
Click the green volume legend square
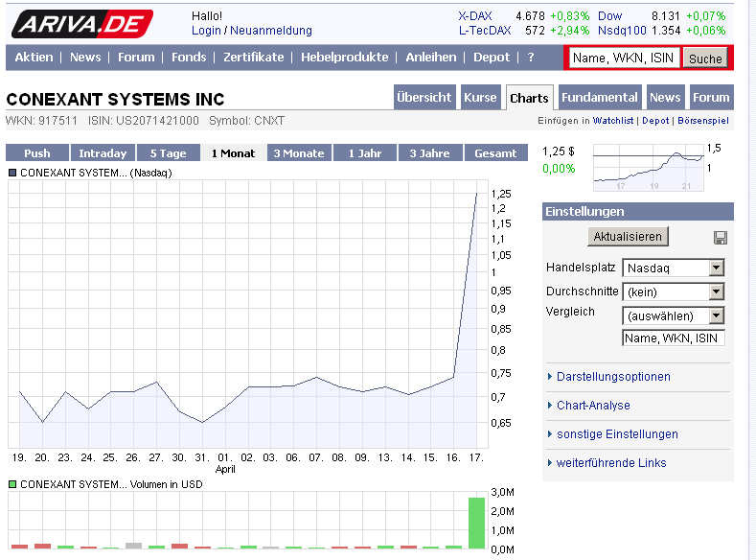click(x=12, y=484)
